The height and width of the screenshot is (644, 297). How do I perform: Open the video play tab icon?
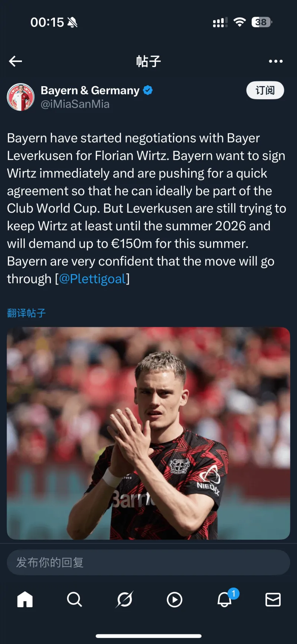174,599
